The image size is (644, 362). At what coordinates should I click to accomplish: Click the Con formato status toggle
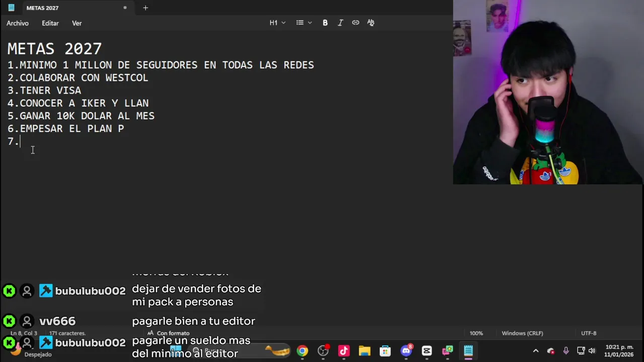pyautogui.click(x=168, y=333)
